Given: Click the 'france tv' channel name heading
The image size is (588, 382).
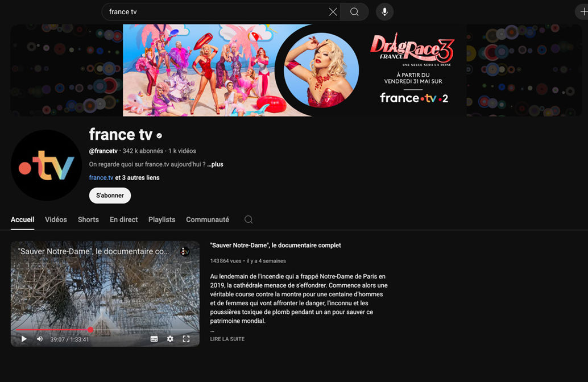Looking at the screenshot, I should [121, 135].
